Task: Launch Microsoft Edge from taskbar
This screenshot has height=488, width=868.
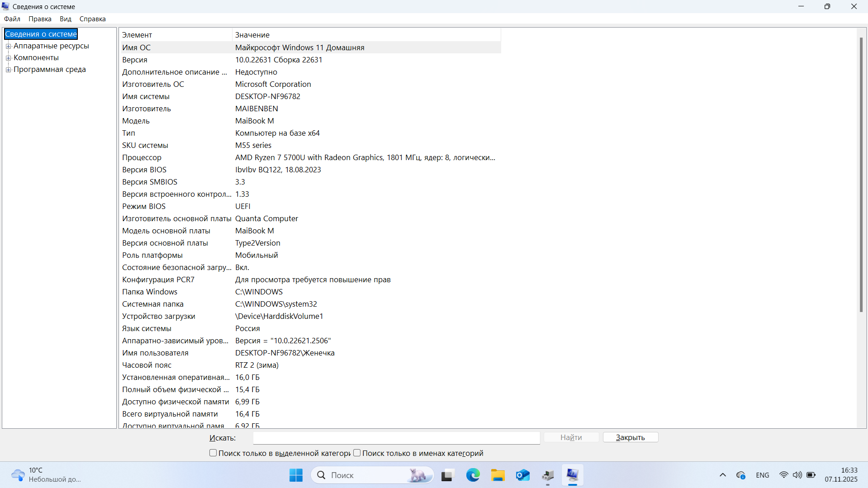Action: click(473, 475)
